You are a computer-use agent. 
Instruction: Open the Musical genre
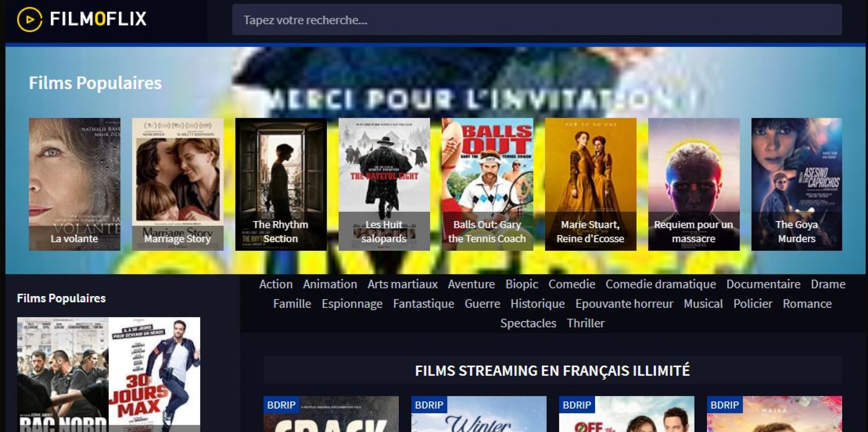(703, 303)
